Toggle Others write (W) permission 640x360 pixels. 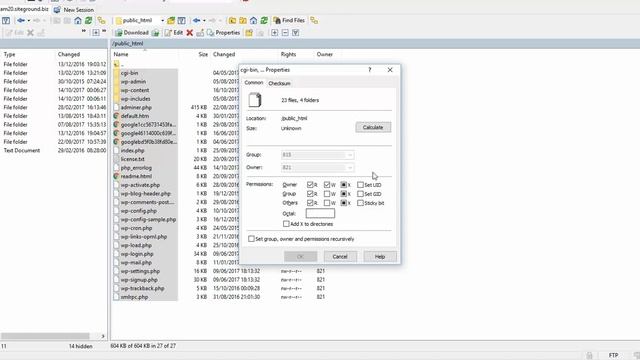pos(327,203)
